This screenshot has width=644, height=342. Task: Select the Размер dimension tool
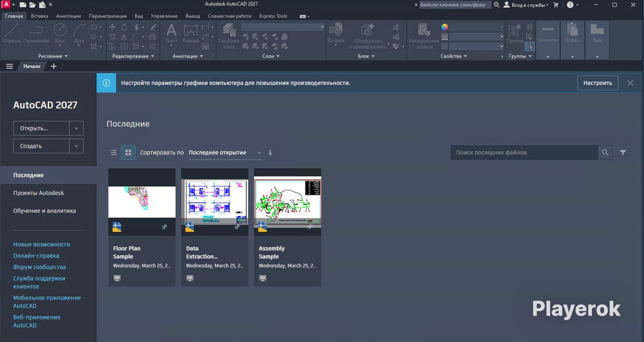pyautogui.click(x=191, y=34)
